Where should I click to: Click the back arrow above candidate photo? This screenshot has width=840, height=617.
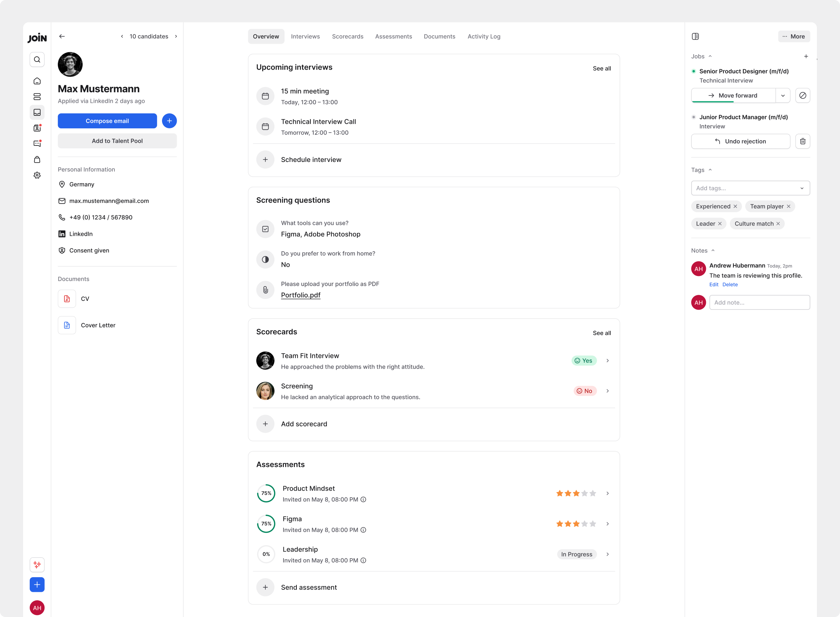click(62, 37)
